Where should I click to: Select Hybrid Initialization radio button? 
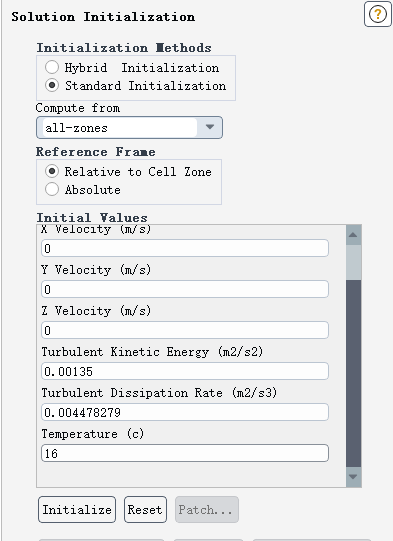pyautogui.click(x=52, y=67)
